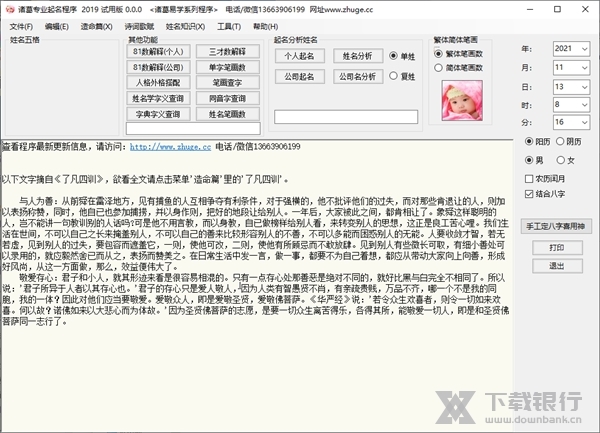Open the 帮助(H) menu
The width and height of the screenshot is (600, 433).
coord(265,26)
